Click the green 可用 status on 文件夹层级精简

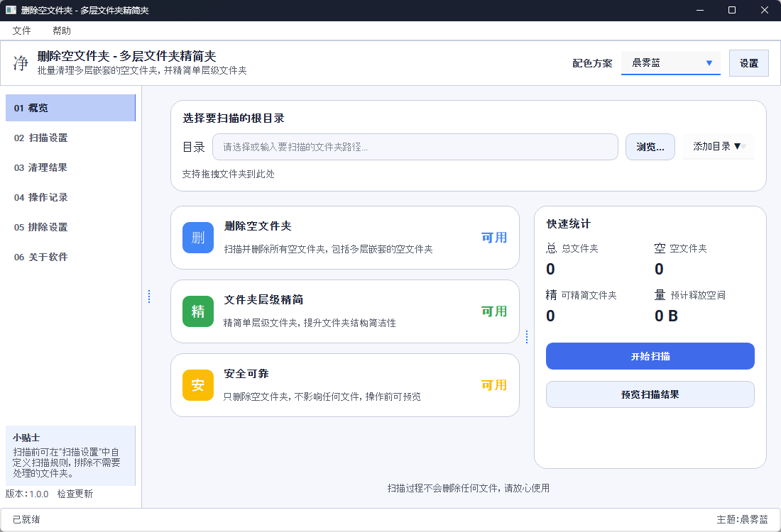click(494, 311)
